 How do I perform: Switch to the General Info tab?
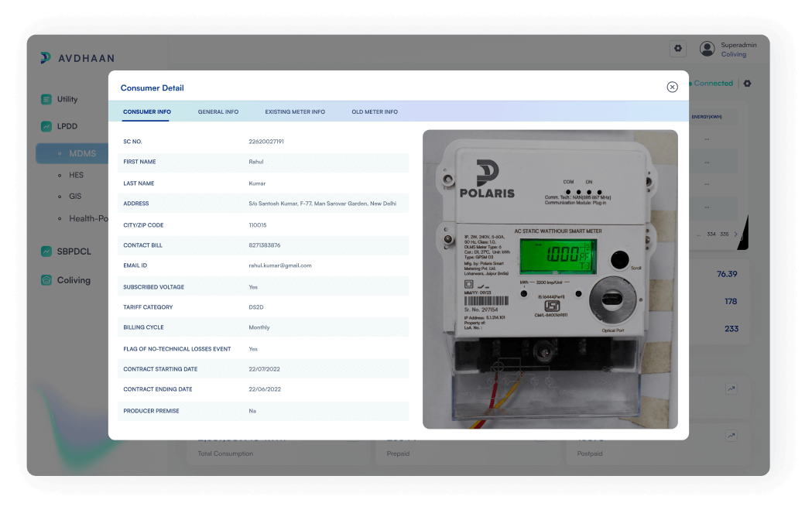tap(218, 111)
